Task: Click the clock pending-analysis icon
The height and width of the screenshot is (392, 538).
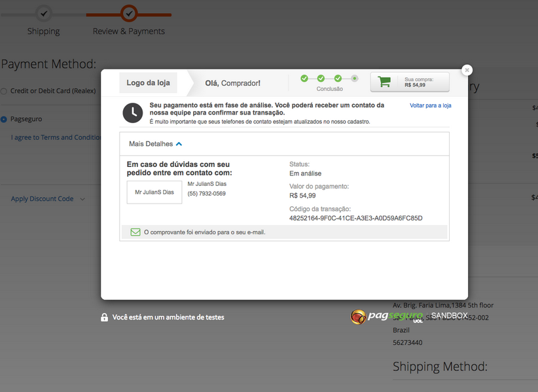Action: point(133,113)
